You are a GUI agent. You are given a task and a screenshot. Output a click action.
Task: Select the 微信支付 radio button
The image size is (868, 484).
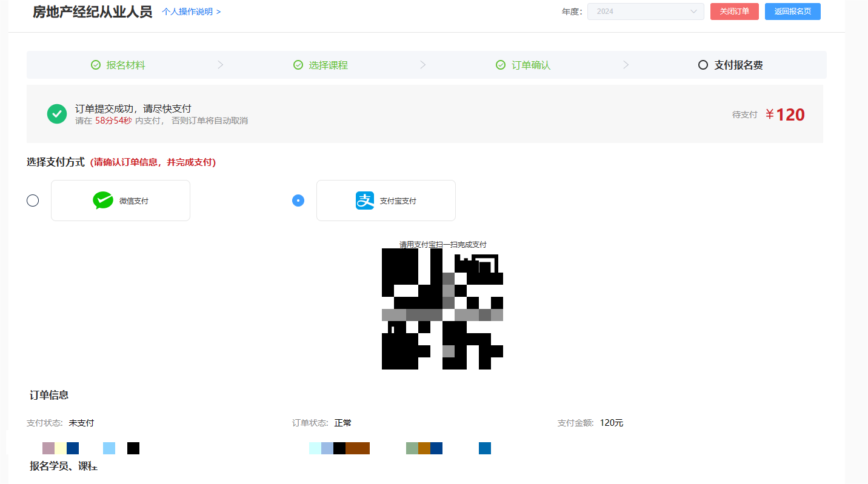(33, 201)
